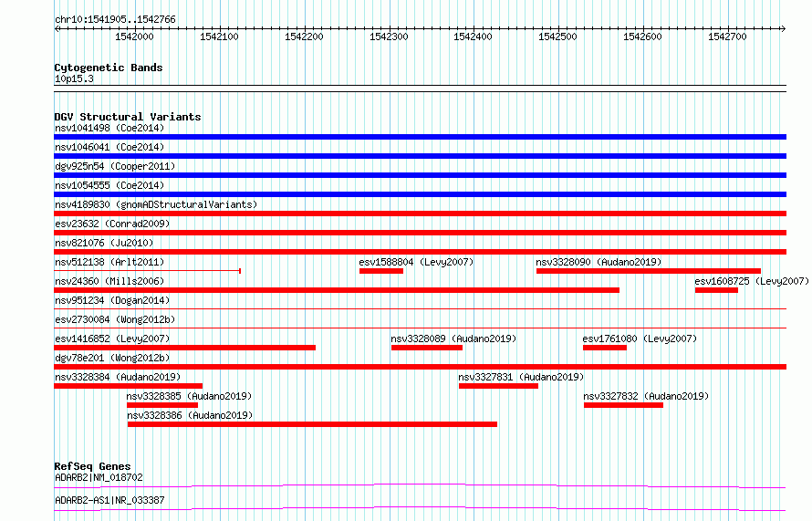Click the DGV Structural Variants track title
The image size is (812, 521).
(x=128, y=117)
